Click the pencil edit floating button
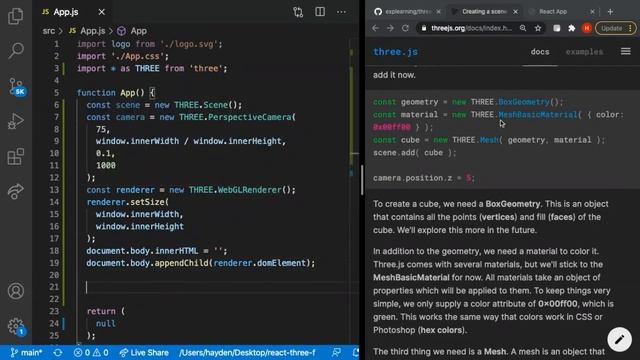640x360 pixels. coord(619,339)
